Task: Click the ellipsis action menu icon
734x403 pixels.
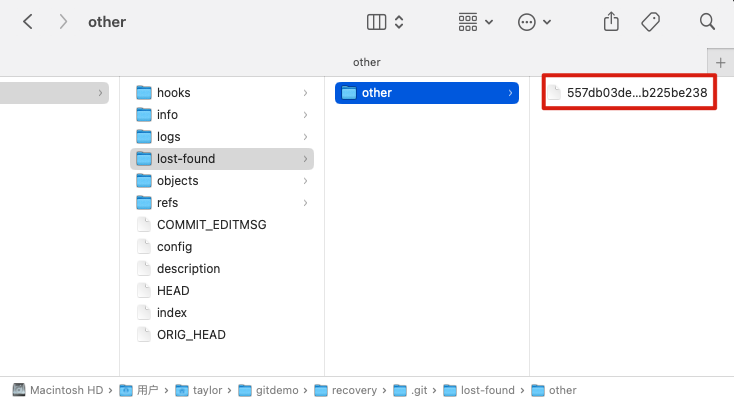Action: pos(527,22)
